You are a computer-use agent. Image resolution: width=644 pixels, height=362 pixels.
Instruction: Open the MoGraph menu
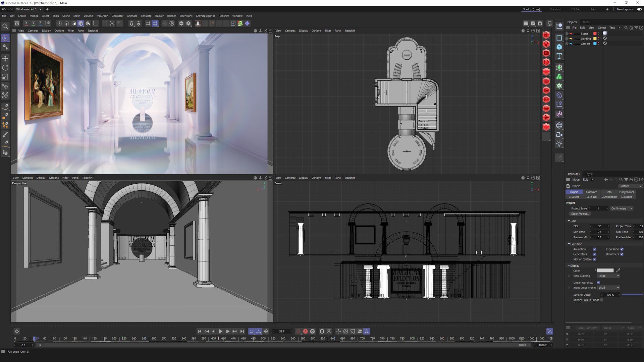102,16
